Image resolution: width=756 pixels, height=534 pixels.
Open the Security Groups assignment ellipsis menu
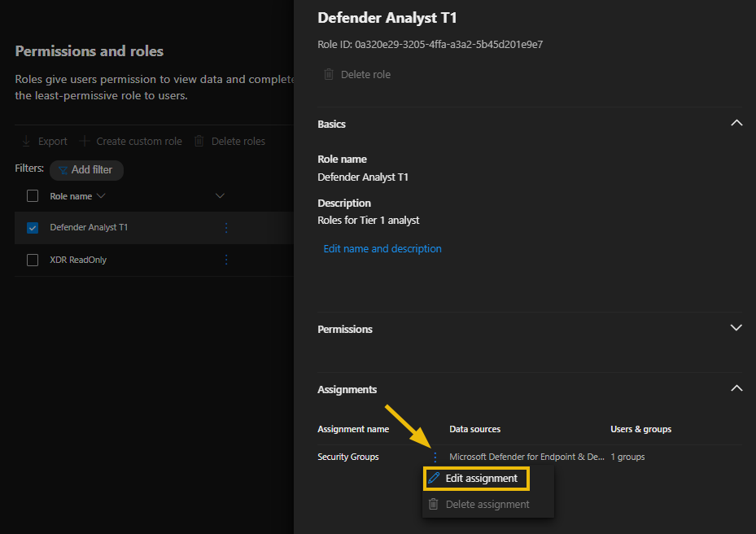(x=435, y=457)
